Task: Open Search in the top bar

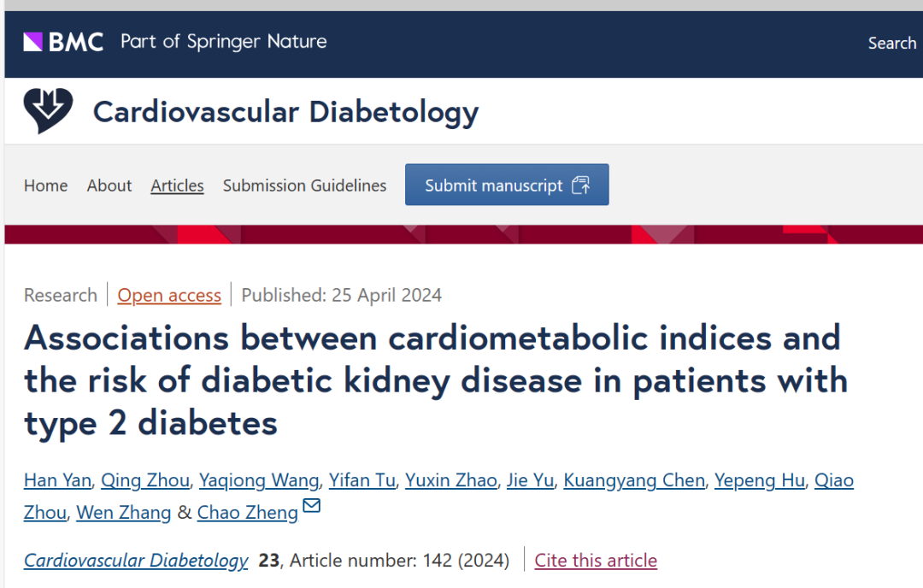Action: (x=891, y=43)
